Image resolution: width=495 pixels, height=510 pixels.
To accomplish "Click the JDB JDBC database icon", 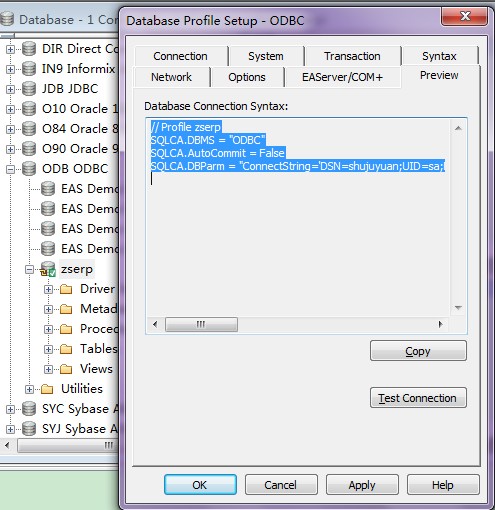I will [29, 89].
